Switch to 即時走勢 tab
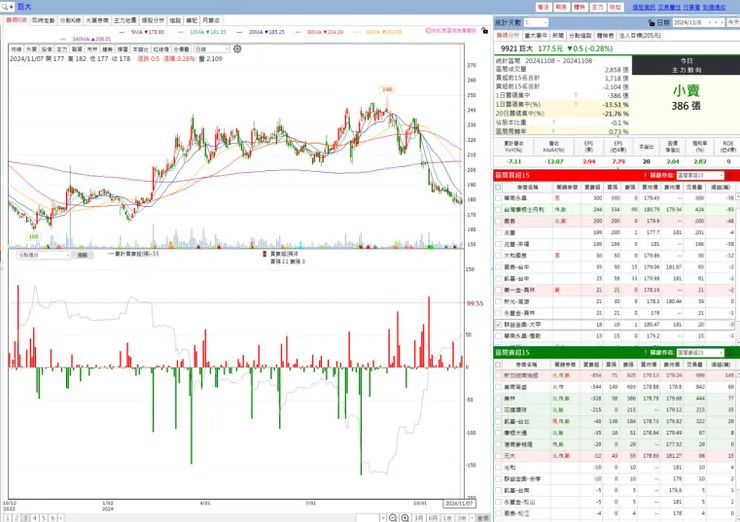740x522 pixels. pos(43,20)
